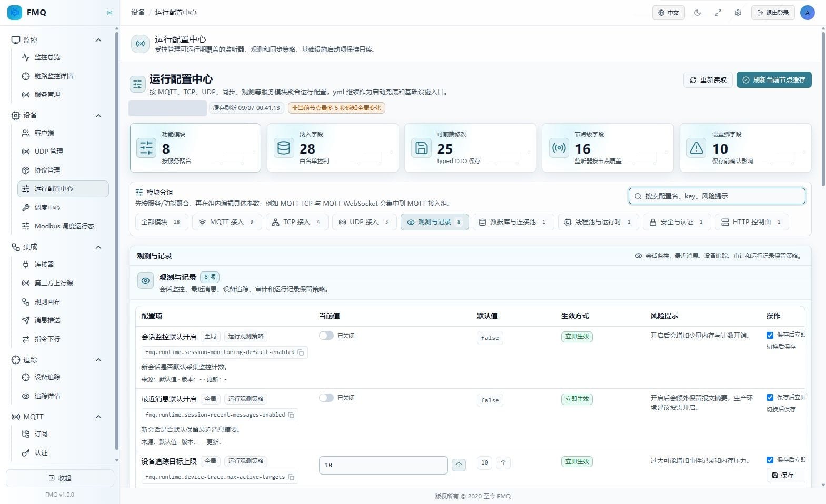826x504 pixels.
Task: Toggle the 最近消息默认开启 switch
Action: pos(326,398)
